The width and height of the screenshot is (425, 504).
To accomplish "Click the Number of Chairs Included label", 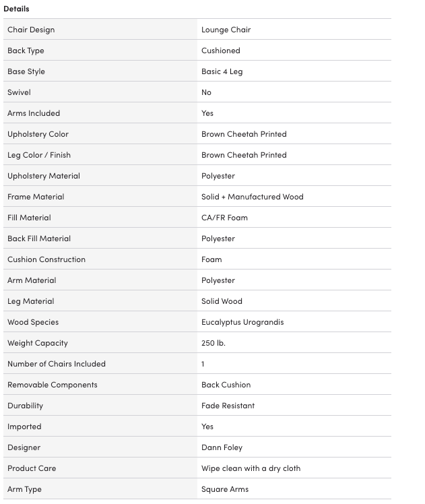I will coord(57,364).
